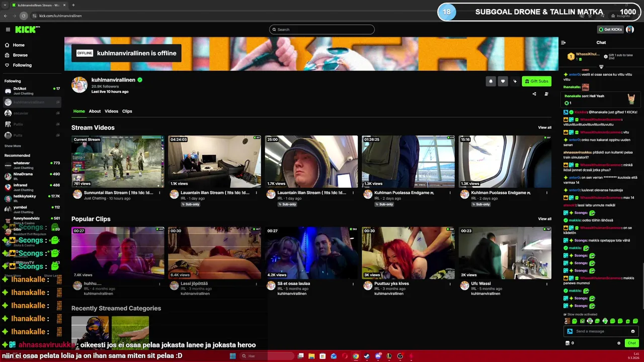Click the Gift Subs button
Image resolution: width=644 pixels, height=362 pixels.
[536, 81]
